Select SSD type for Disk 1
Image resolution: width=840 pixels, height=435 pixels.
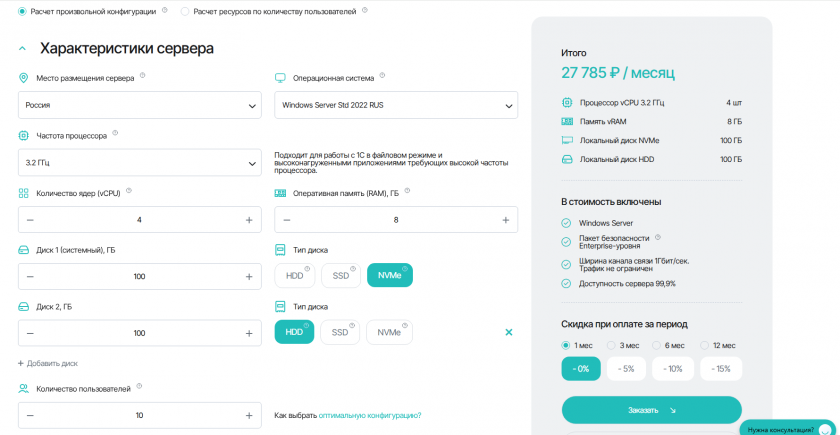pyautogui.click(x=340, y=276)
